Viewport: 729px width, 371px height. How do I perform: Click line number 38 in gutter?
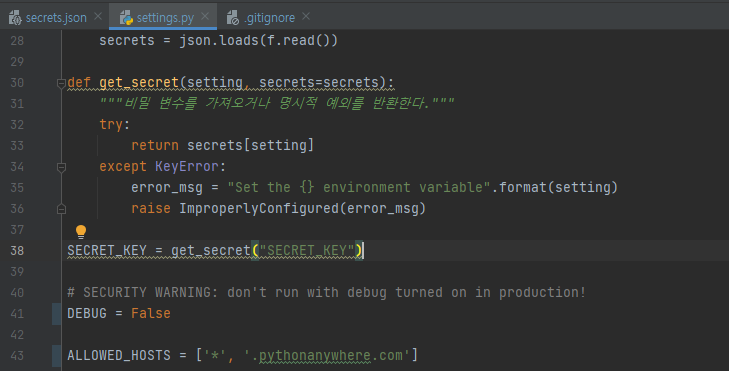pos(17,251)
